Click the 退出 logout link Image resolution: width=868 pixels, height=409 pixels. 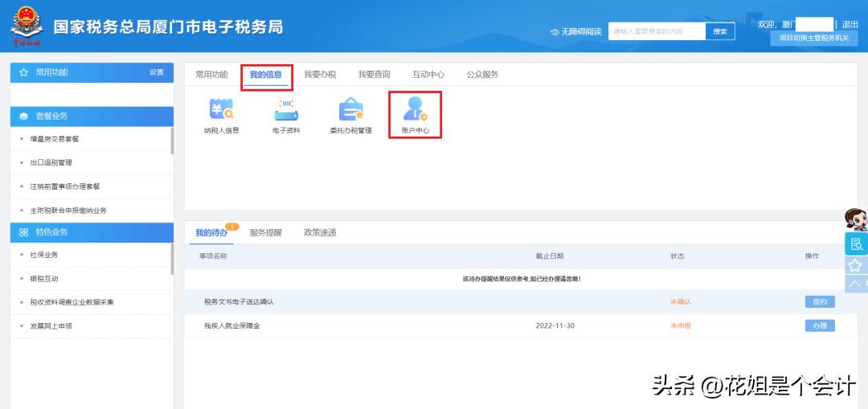click(x=850, y=24)
